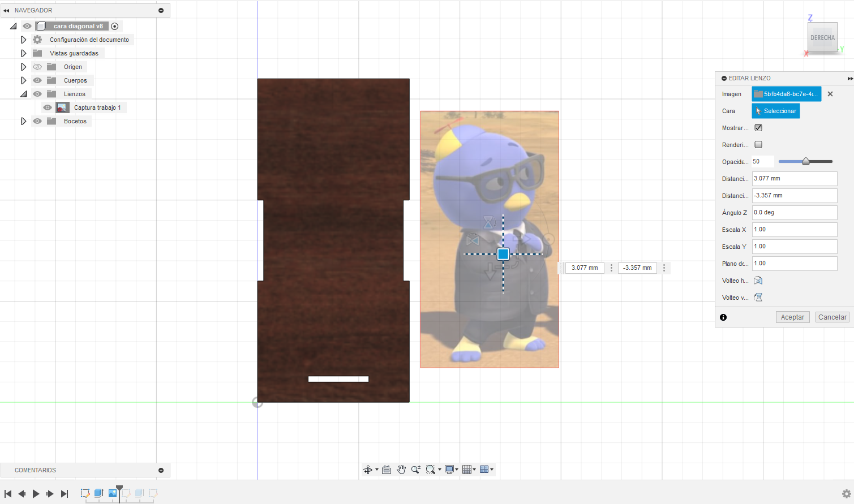Image resolution: width=854 pixels, height=504 pixels.
Task: Open Orbit tool dropdown arrow
Action: coord(376,469)
